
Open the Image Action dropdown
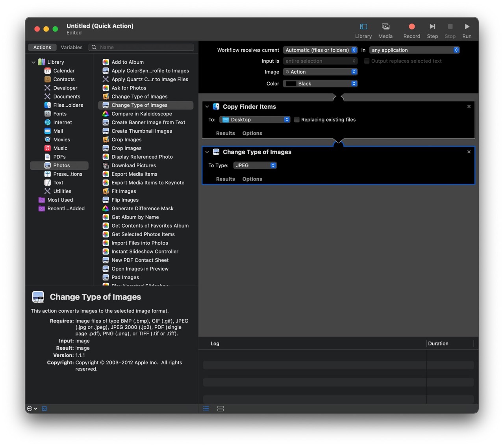(x=320, y=72)
